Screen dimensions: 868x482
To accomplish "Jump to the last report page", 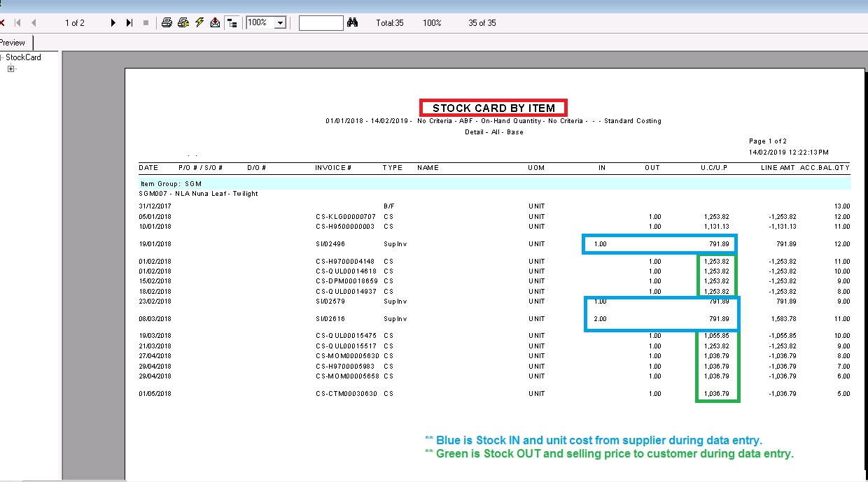I will pos(129,23).
